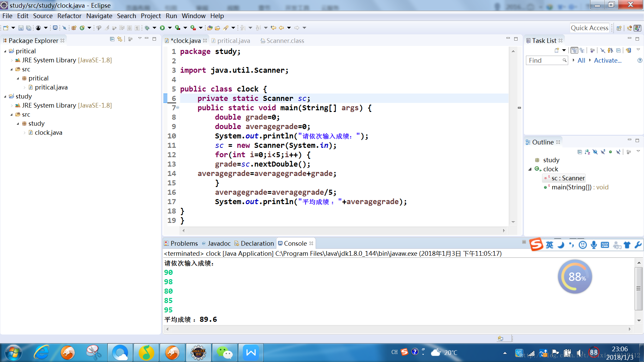Toggle Hide Static Members in Outline
The image size is (644, 362).
(603, 152)
